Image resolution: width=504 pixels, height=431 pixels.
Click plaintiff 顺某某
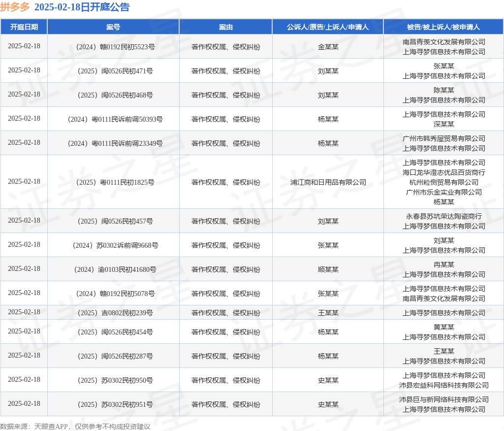pyautogui.click(x=328, y=269)
